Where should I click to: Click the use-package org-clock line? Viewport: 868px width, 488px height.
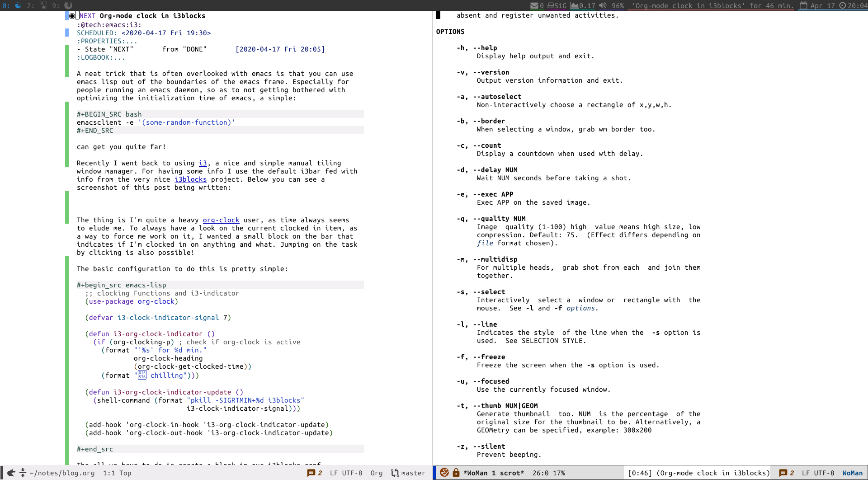tap(132, 301)
